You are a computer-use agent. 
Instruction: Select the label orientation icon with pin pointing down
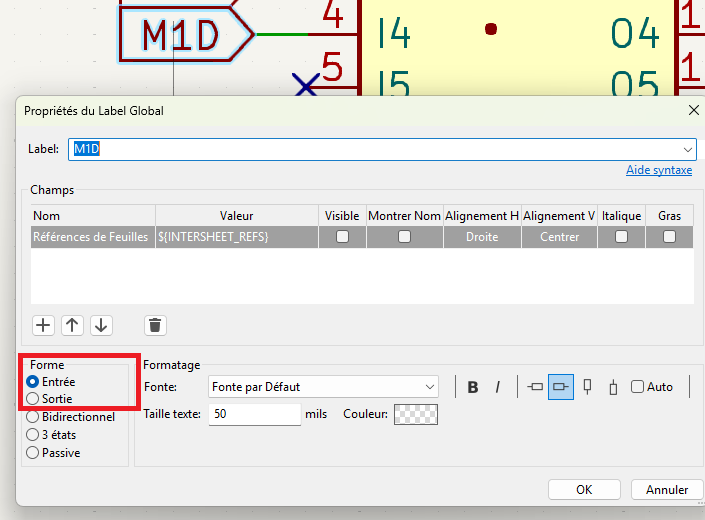(x=587, y=387)
